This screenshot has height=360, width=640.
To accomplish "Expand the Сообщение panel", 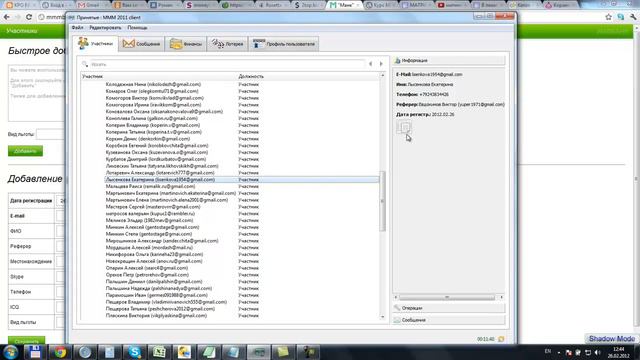I will point(449,320).
